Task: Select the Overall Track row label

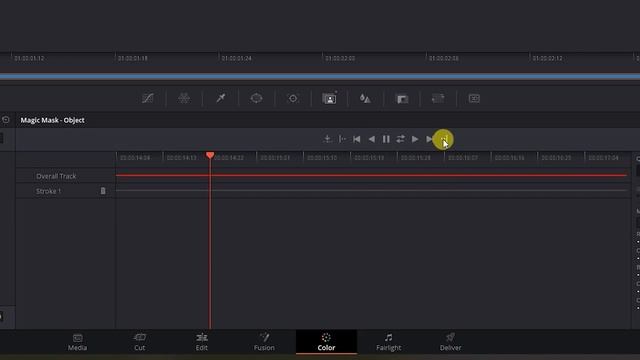Action: [x=56, y=176]
